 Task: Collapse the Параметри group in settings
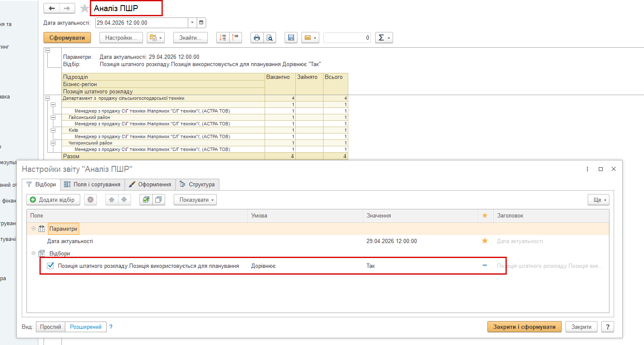tap(33, 229)
